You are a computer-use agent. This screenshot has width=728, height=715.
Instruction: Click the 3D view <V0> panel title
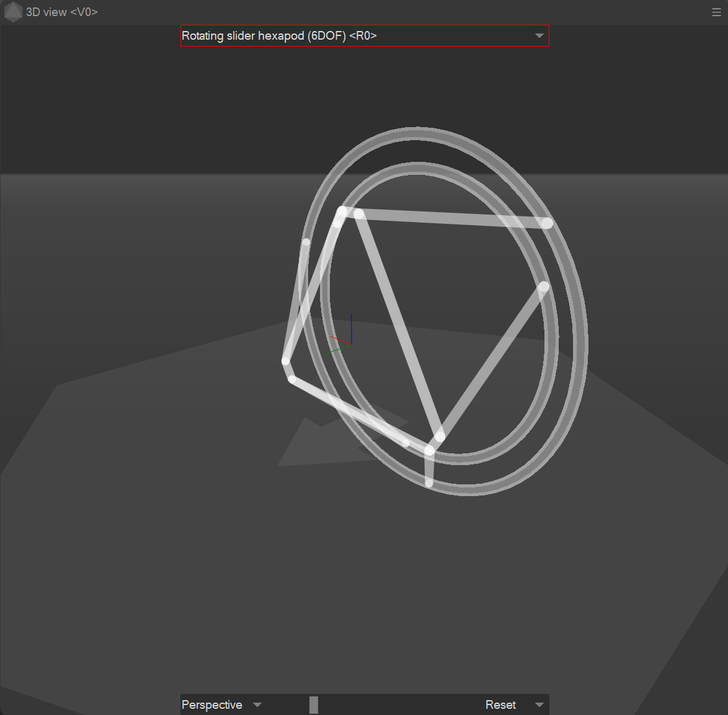point(62,12)
